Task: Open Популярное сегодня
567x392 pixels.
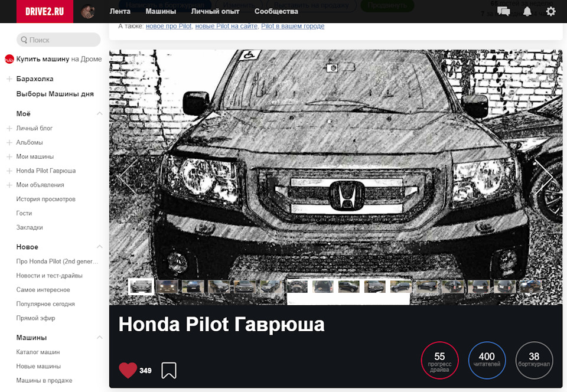Action: pyautogui.click(x=45, y=304)
